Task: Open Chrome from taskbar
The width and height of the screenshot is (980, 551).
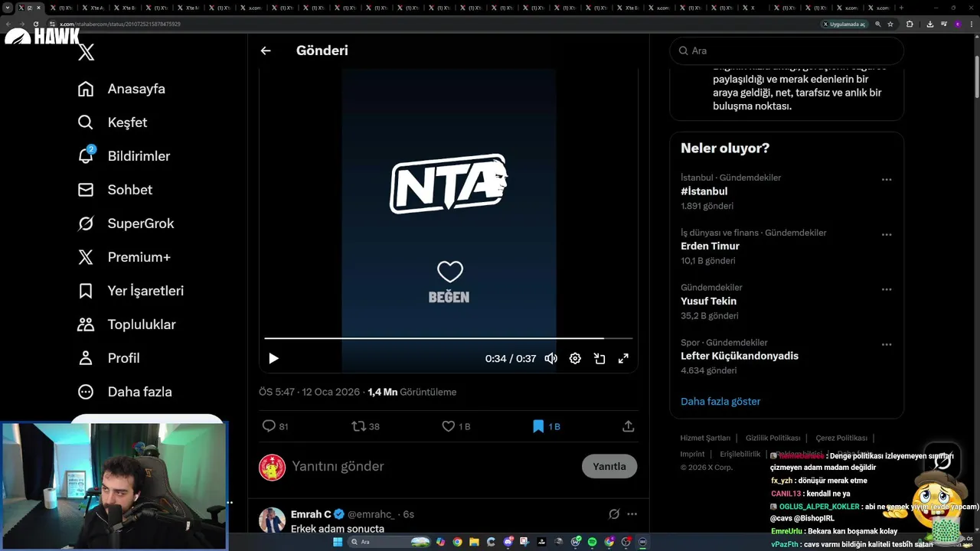Action: coord(457,542)
